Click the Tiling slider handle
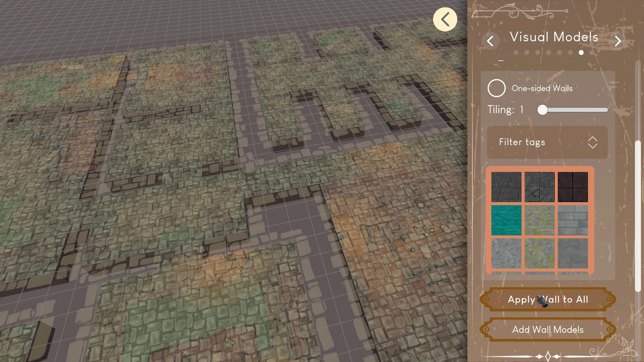This screenshot has width=644, height=362. point(542,110)
